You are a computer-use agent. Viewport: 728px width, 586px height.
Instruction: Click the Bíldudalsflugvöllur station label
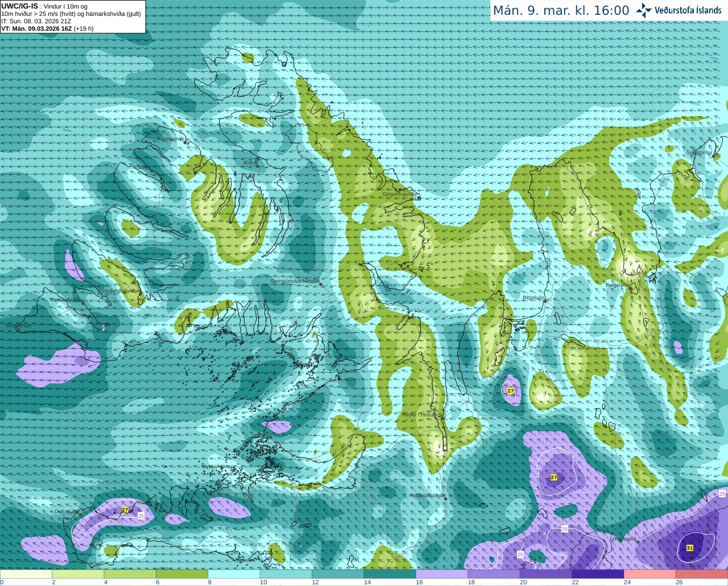(x=119, y=290)
